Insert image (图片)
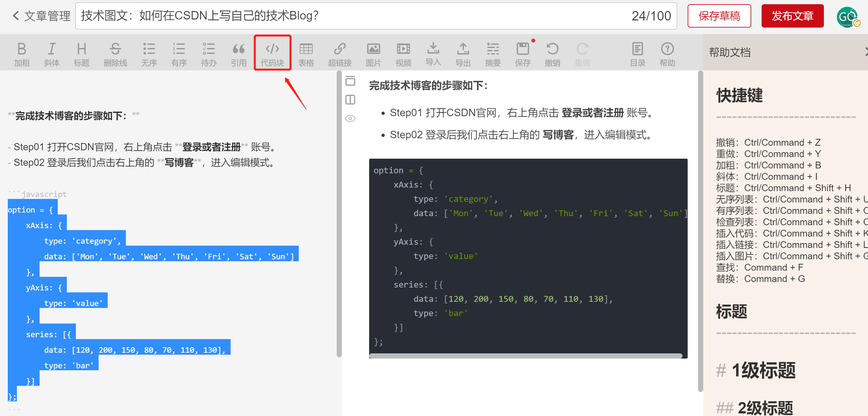The width and height of the screenshot is (868, 416). pos(373,54)
